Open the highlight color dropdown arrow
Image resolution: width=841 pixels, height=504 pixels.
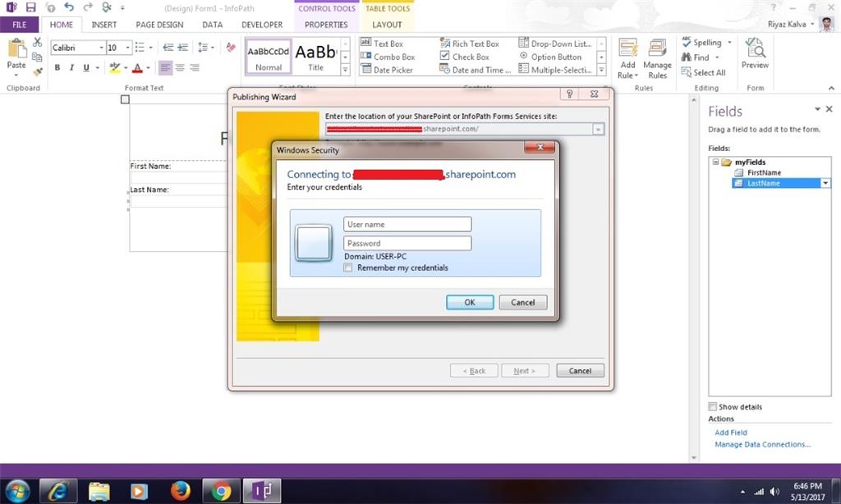click(126, 68)
